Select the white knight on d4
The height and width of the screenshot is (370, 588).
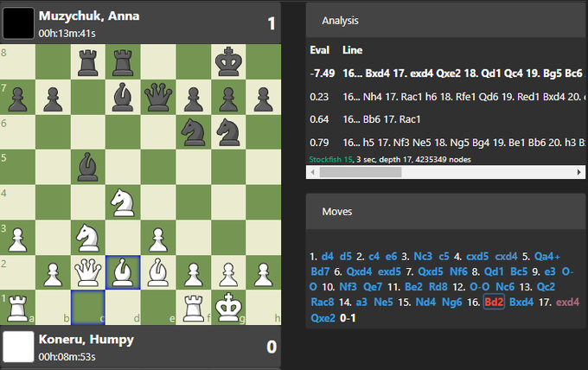click(122, 201)
